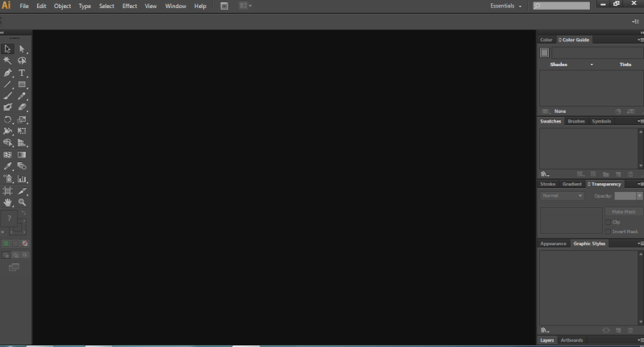Switch to the Brushes tab
The image size is (644, 347).
click(576, 121)
